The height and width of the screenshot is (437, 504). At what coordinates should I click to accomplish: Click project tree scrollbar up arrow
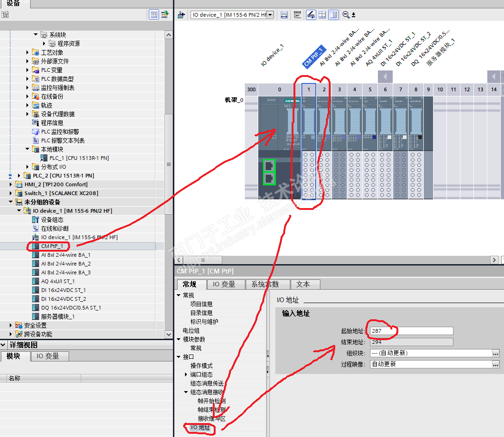point(169,35)
